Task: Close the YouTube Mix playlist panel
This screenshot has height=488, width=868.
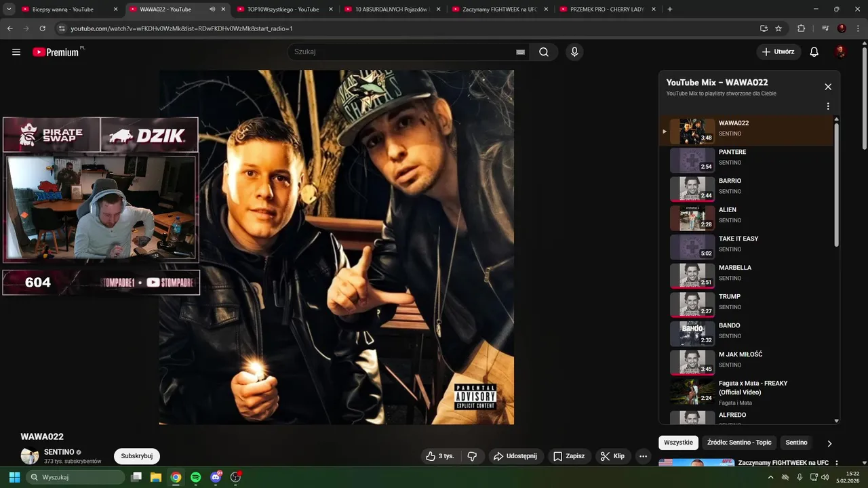Action: click(x=828, y=87)
